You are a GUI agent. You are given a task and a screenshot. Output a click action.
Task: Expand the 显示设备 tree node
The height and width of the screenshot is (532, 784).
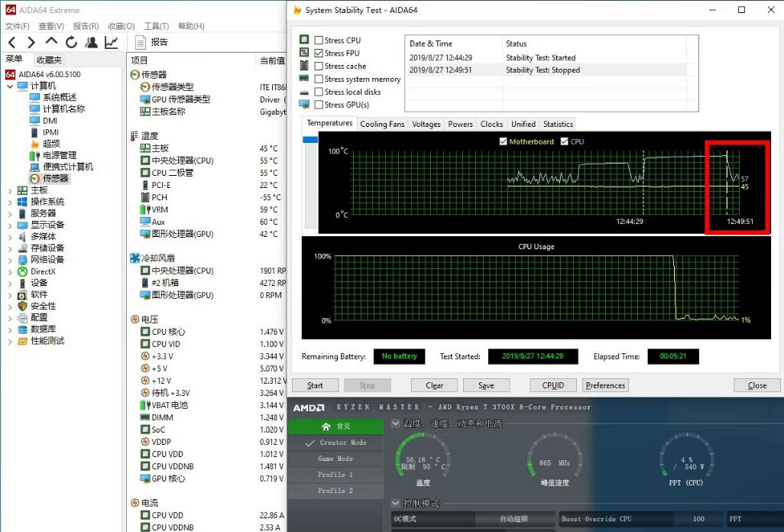(10, 225)
